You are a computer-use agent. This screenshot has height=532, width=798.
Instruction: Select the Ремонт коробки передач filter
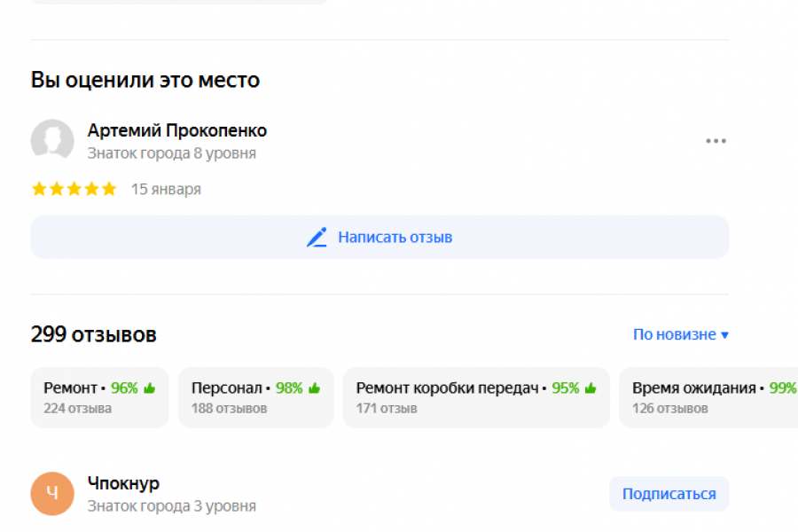(476, 397)
